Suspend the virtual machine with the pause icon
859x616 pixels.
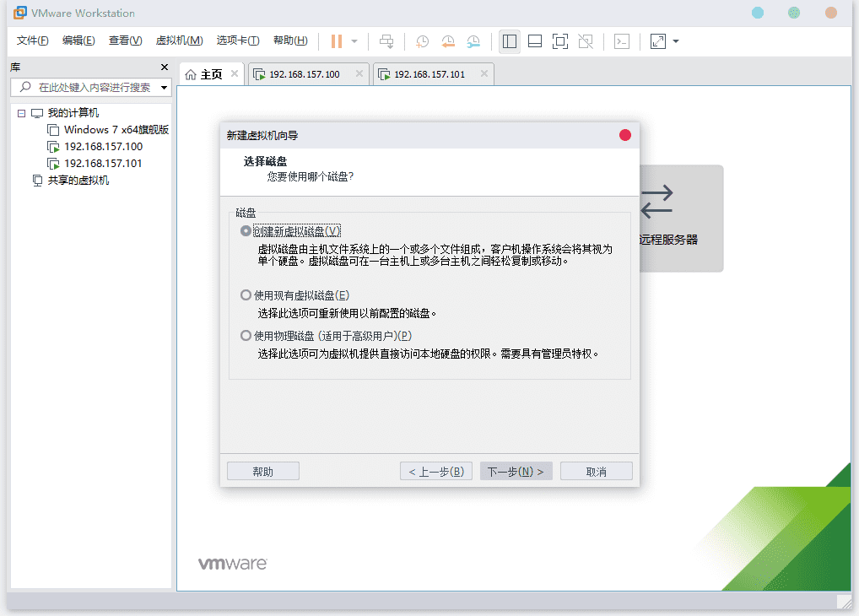[337, 41]
